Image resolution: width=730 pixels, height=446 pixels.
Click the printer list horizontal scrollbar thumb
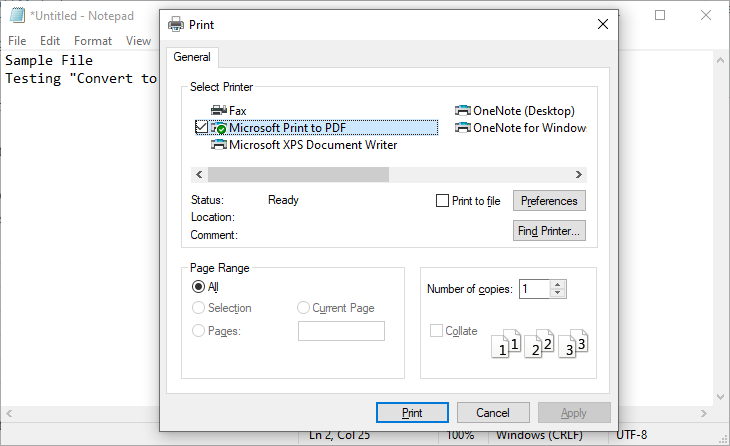[x=298, y=175]
